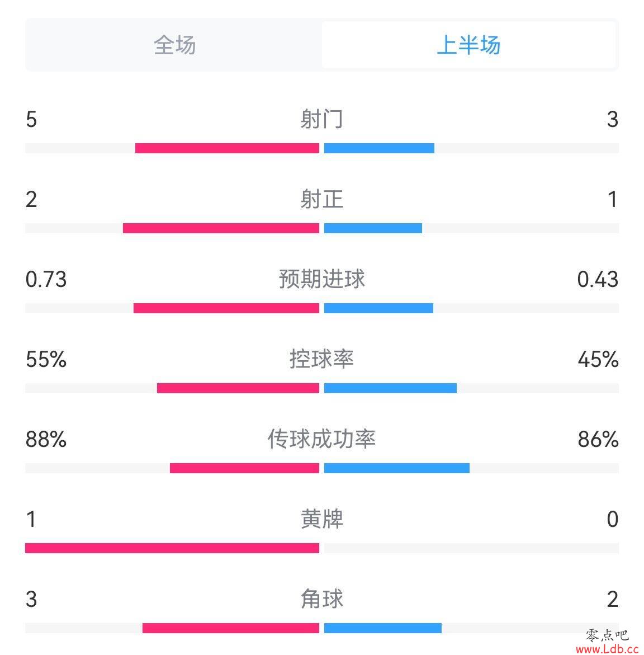Click the 预期进球 stat label
The height and width of the screenshot is (655, 644).
click(x=322, y=279)
